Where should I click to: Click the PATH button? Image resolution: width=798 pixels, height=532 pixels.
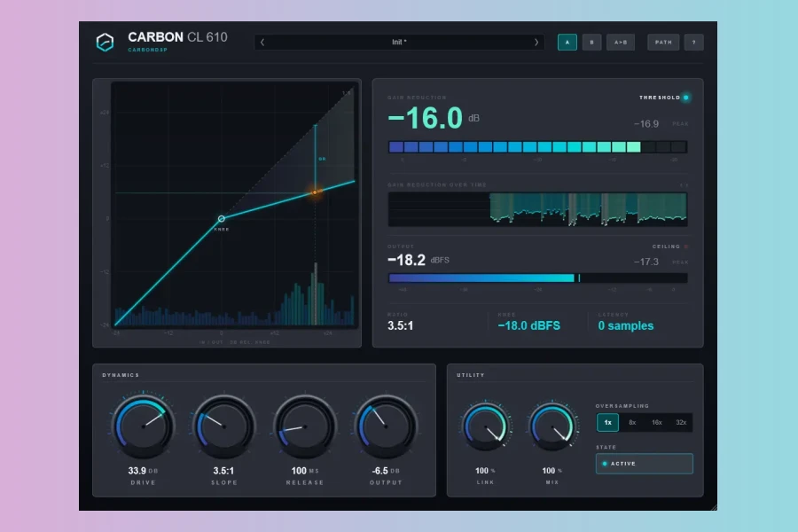(x=663, y=43)
